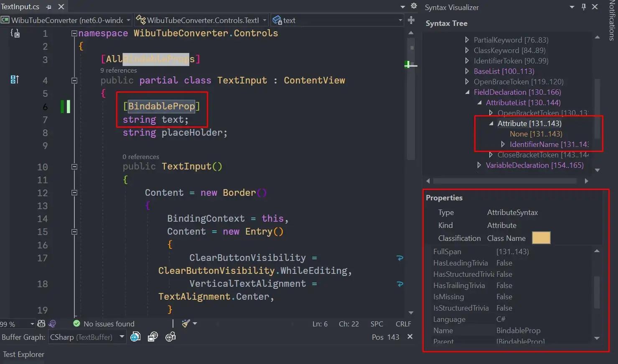Close the Buffer Graph bar

pyautogui.click(x=410, y=337)
